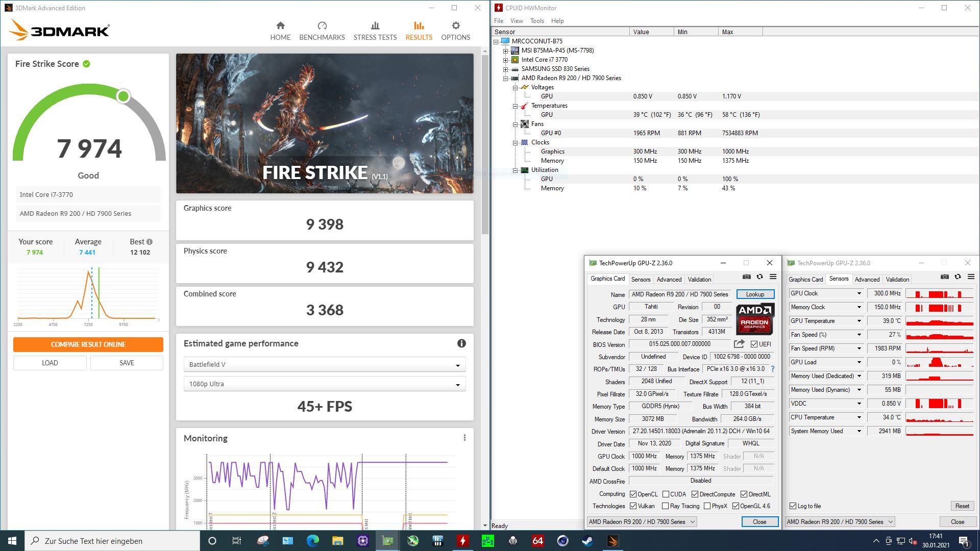Click Fire Strike score gauge indicator
980x551 pixels.
click(123, 96)
